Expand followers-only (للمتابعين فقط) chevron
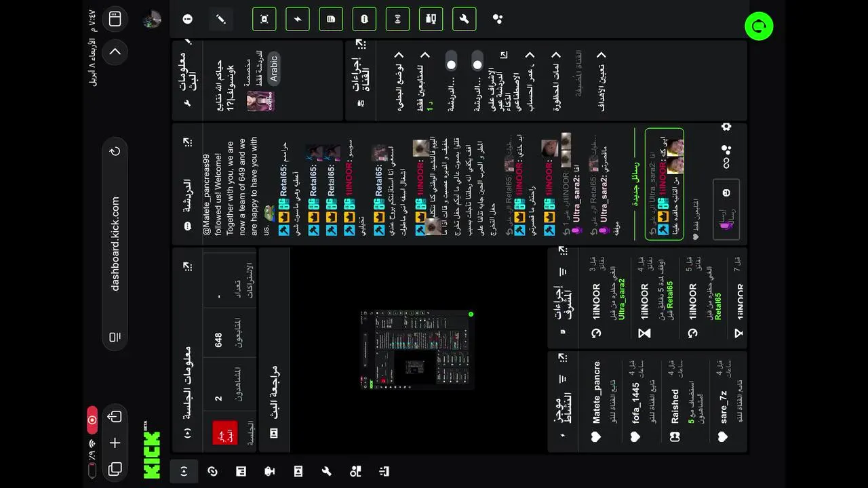 425,55
